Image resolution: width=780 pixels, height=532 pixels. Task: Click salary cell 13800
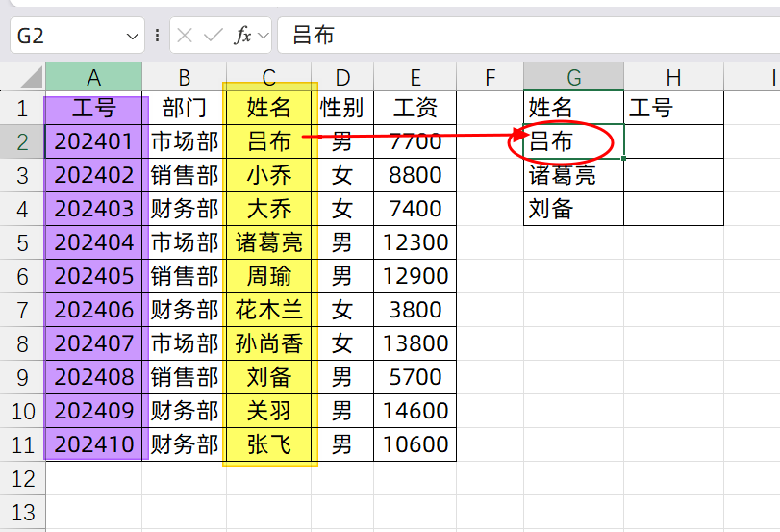pyautogui.click(x=415, y=343)
